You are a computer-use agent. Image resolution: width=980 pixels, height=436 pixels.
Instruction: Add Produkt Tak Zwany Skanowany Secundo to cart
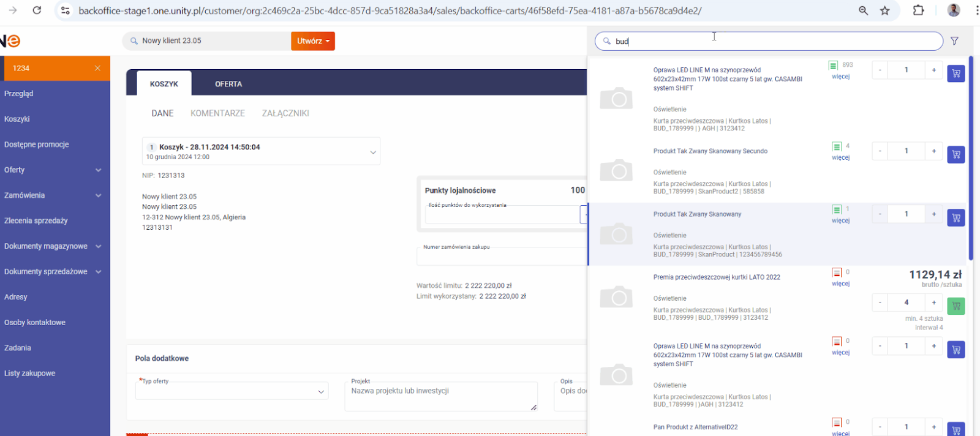pos(956,154)
